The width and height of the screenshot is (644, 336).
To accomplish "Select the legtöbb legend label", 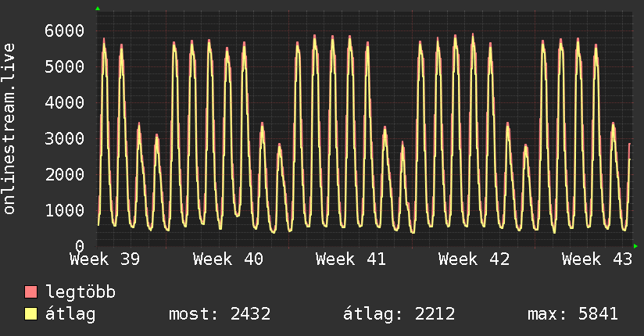I will pos(80,292).
